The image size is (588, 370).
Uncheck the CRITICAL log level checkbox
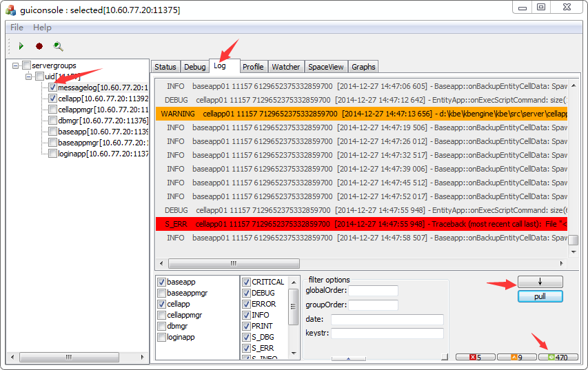pos(246,282)
